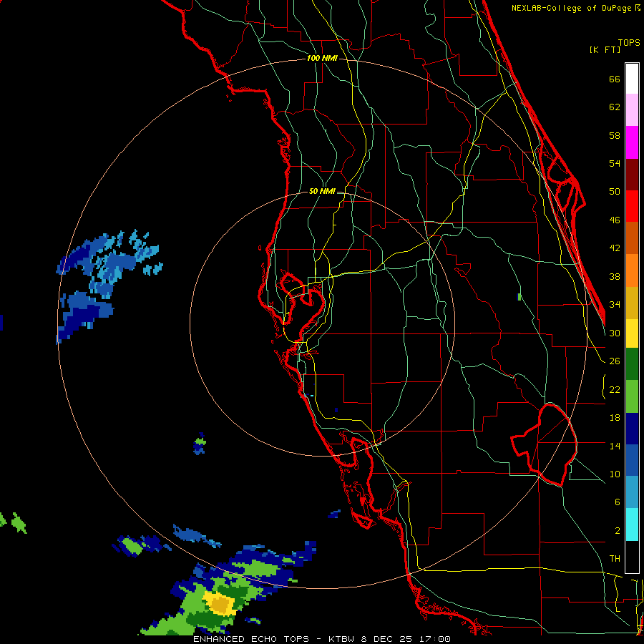Select the dark red legend color block
The height and width of the screenshot is (644, 644).
pyautogui.click(x=632, y=175)
